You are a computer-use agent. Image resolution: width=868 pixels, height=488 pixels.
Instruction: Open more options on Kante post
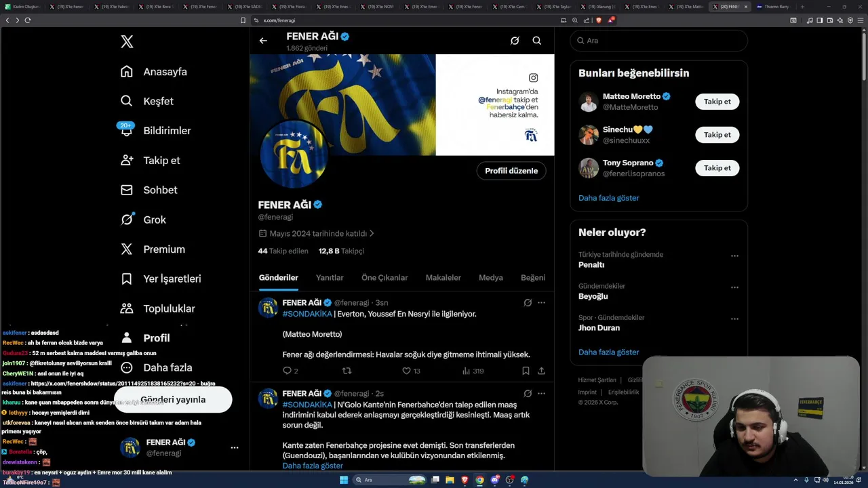pos(541,393)
